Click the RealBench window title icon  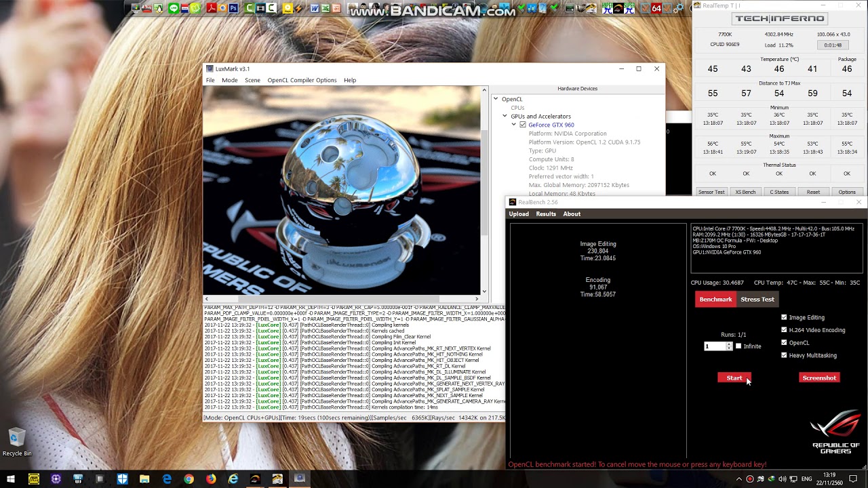click(x=513, y=202)
